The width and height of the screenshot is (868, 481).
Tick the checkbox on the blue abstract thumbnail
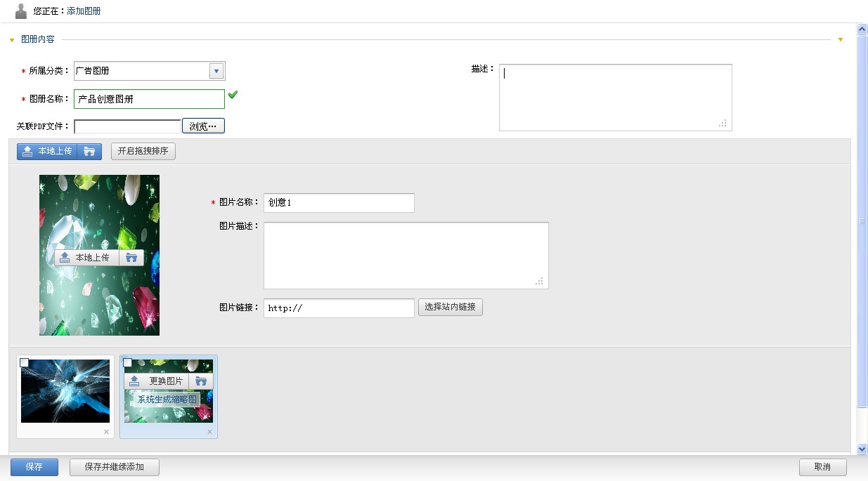click(25, 362)
